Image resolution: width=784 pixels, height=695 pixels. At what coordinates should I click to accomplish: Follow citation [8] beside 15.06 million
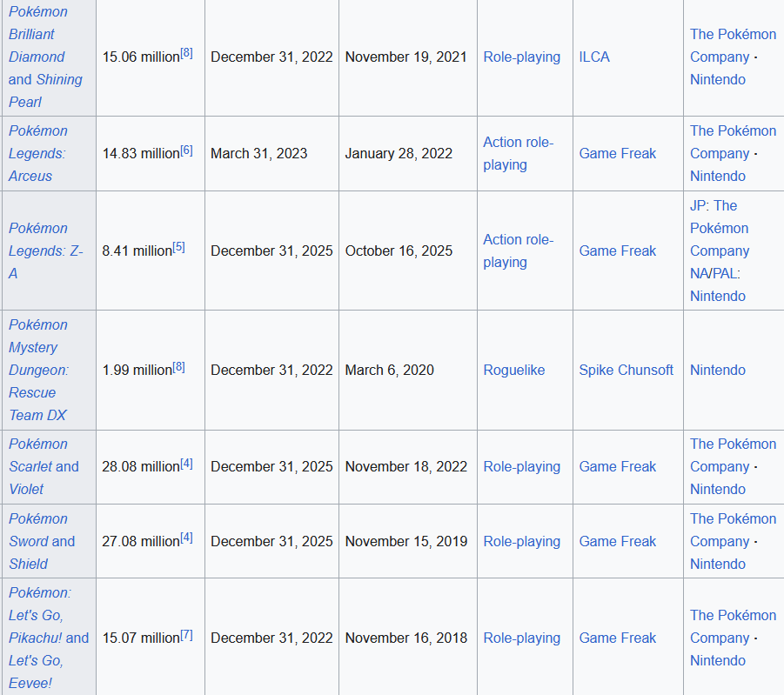click(186, 53)
